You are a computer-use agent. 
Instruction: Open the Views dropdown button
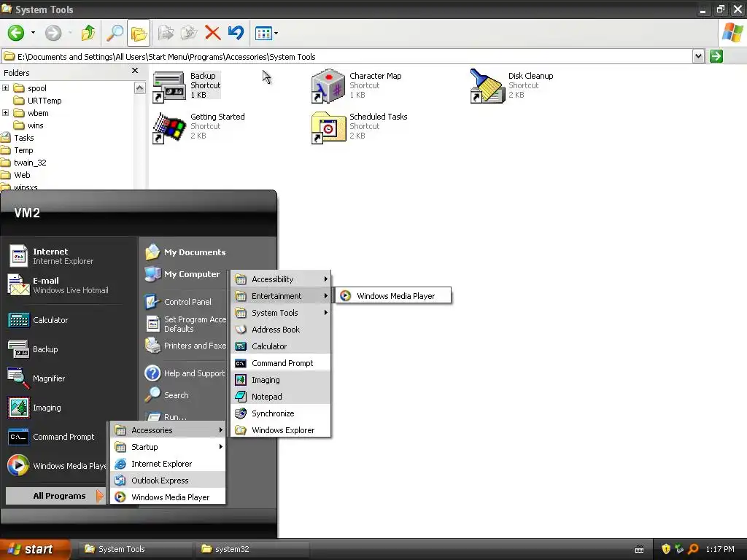[266, 33]
